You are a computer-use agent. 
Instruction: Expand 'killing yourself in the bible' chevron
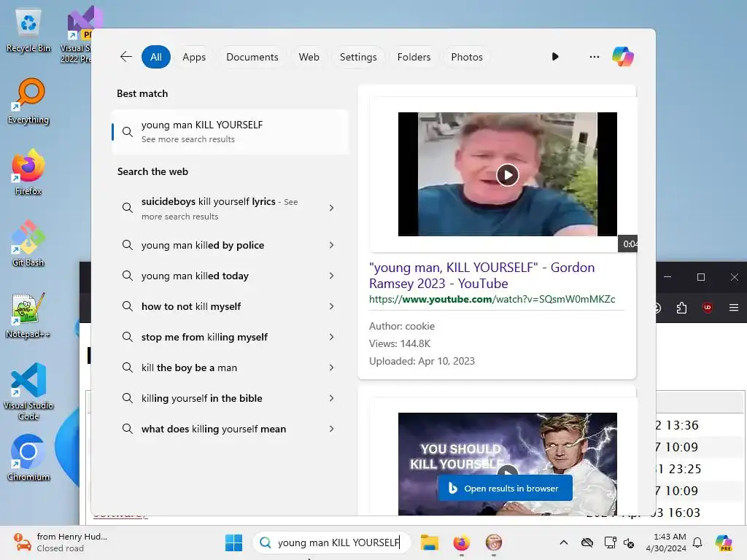click(331, 398)
